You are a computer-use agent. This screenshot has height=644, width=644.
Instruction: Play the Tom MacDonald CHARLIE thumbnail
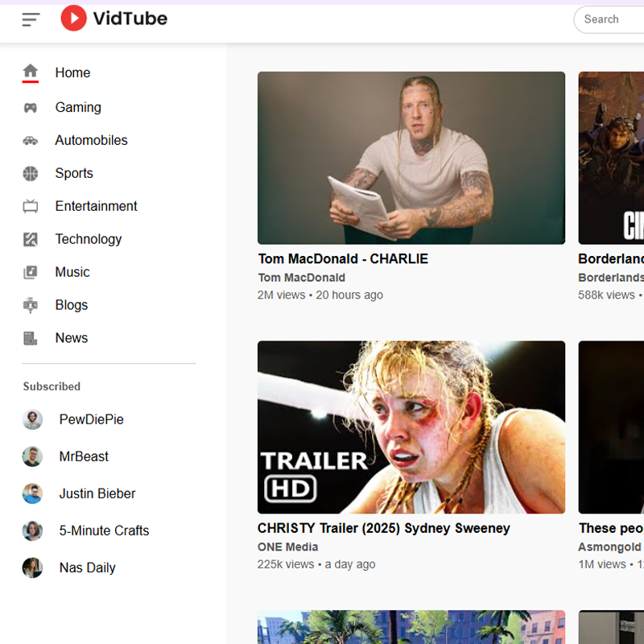[x=411, y=158]
